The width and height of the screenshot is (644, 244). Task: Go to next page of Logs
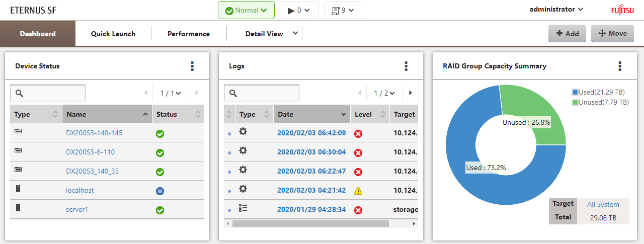(x=411, y=93)
